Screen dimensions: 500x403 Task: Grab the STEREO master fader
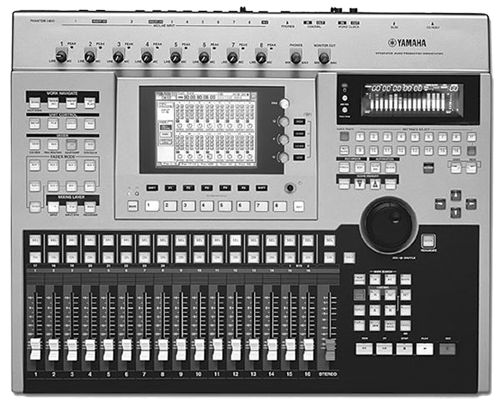click(x=330, y=349)
